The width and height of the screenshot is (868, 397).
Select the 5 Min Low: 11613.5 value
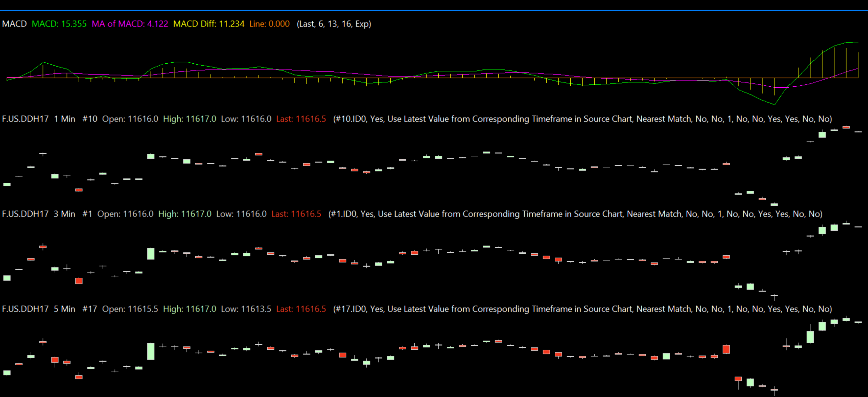246,309
